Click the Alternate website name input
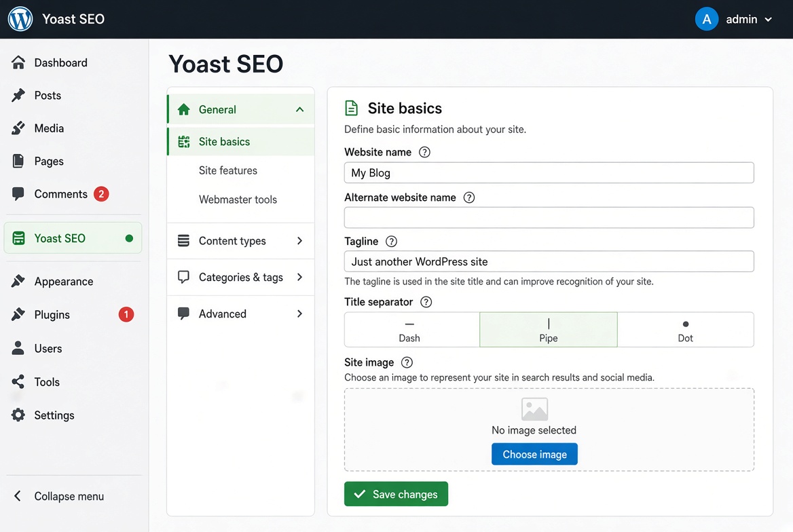Viewport: 793px width, 532px height. pyautogui.click(x=549, y=217)
